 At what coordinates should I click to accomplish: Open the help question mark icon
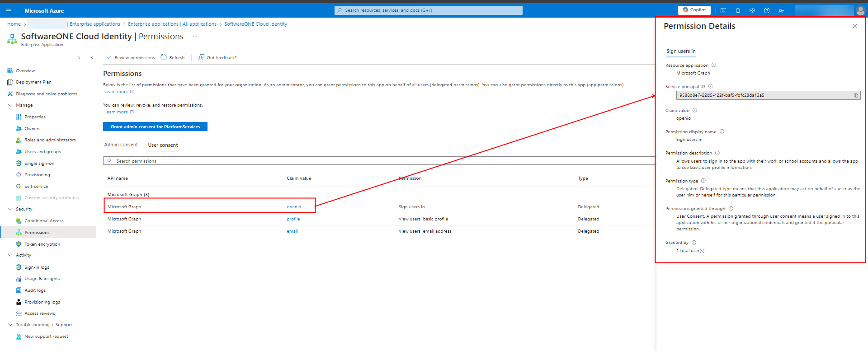pos(767,10)
